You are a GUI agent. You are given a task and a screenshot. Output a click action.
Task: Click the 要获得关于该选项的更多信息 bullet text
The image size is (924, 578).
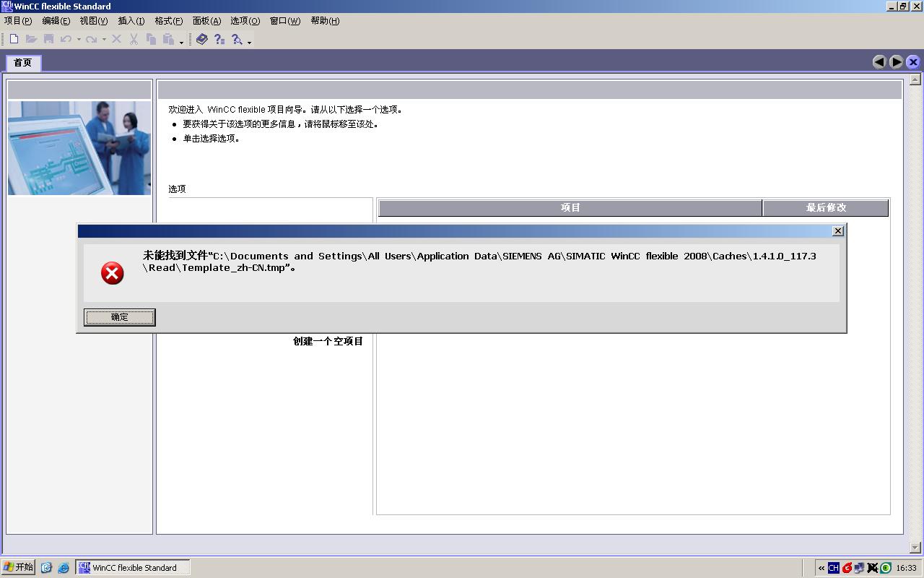point(281,124)
